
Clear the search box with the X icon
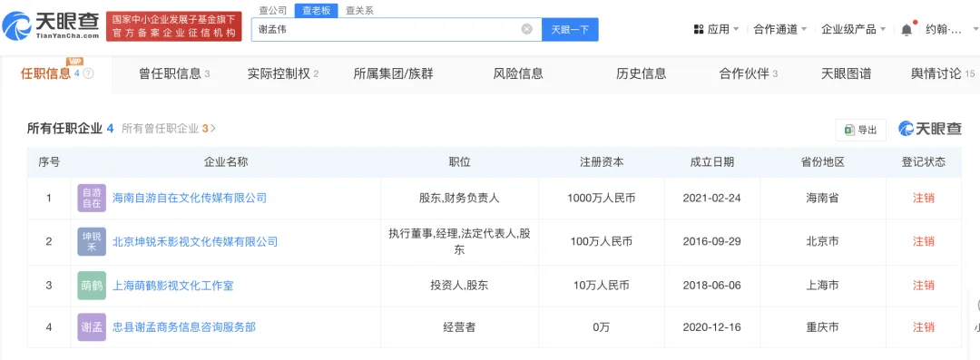point(527,29)
